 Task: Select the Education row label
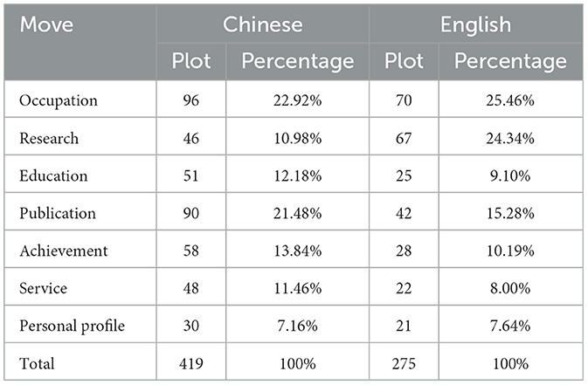click(x=53, y=175)
